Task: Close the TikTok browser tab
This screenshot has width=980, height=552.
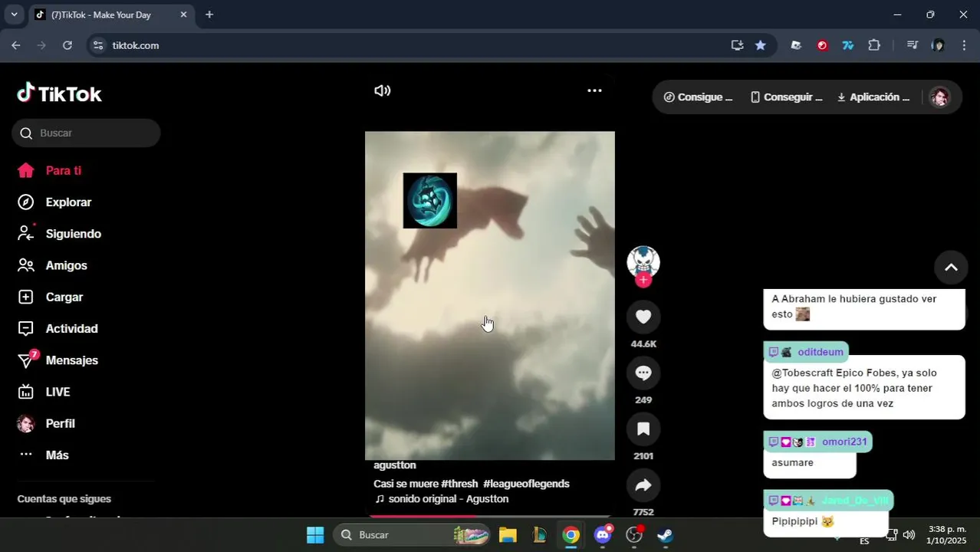Action: tap(183, 15)
